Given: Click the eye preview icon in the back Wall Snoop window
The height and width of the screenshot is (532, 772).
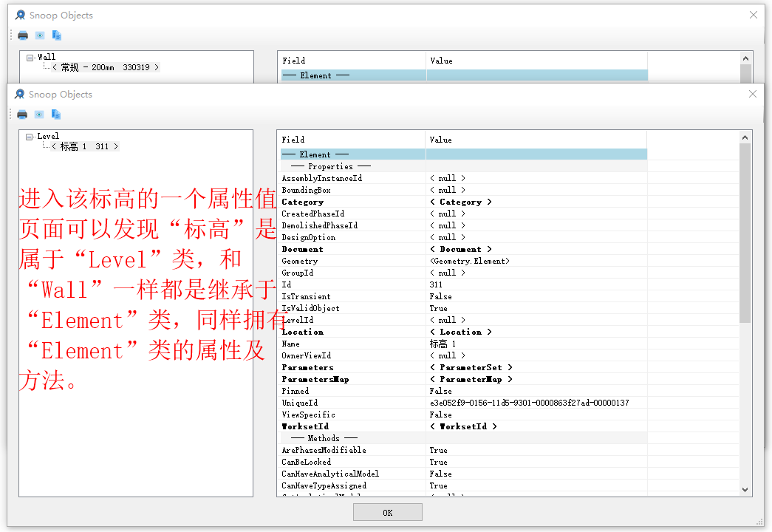Looking at the screenshot, I should pos(40,35).
